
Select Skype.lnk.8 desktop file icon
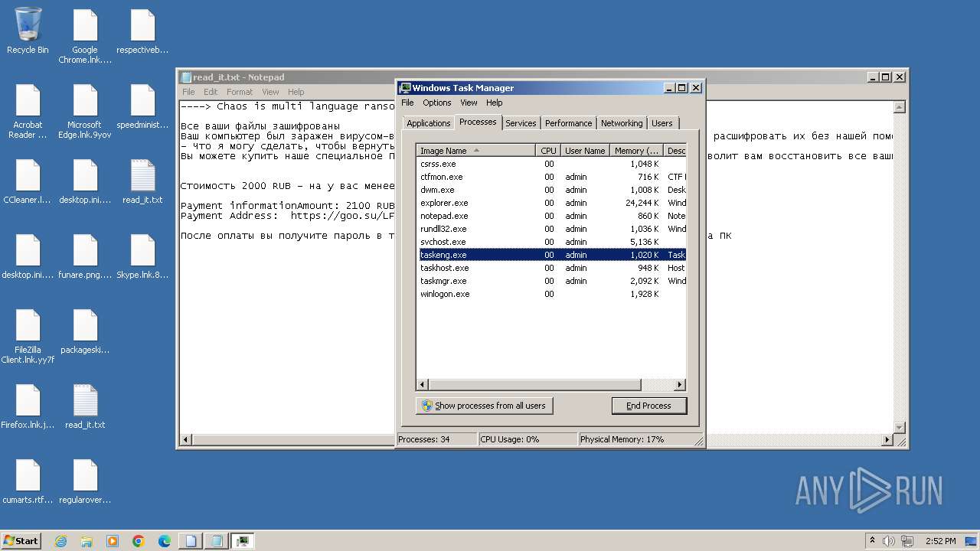[x=142, y=256]
